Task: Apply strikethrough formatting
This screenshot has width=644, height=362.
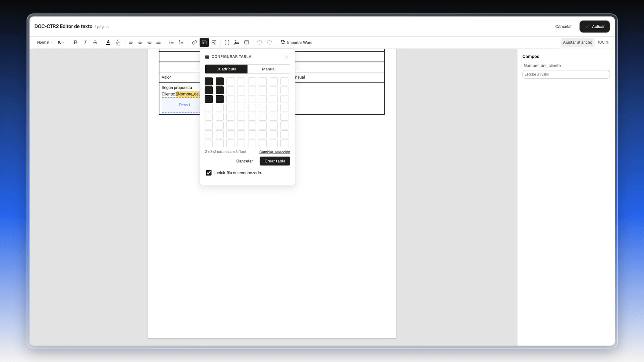Action: pyautogui.click(x=95, y=43)
